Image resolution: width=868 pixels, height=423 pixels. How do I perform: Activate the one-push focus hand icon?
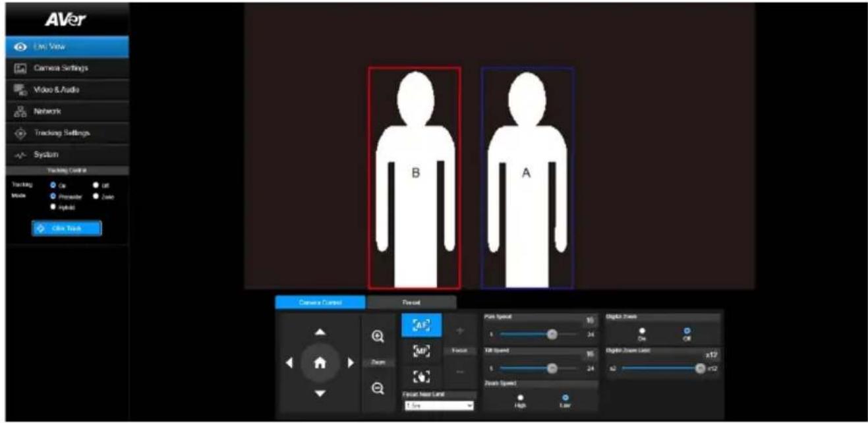(422, 378)
